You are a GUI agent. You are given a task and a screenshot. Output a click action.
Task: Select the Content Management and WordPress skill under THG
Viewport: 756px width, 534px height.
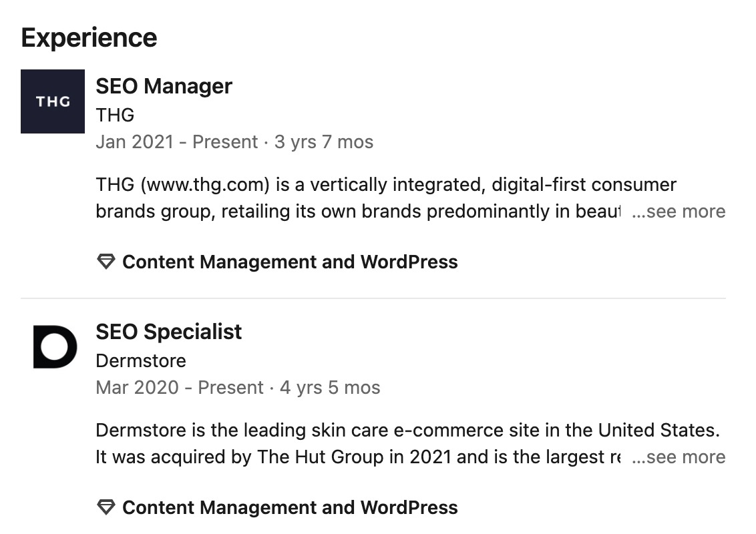tap(290, 262)
